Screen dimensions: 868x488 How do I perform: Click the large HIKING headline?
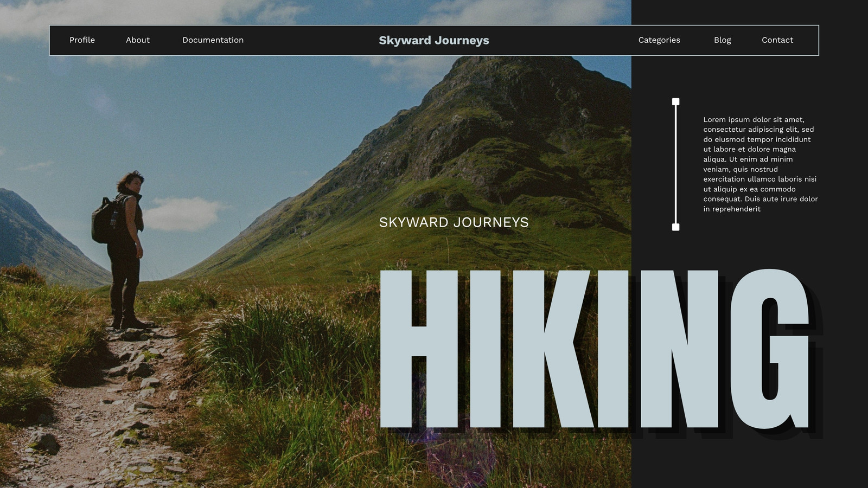(x=595, y=349)
